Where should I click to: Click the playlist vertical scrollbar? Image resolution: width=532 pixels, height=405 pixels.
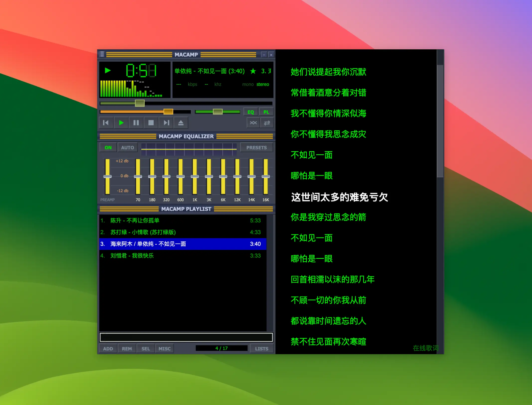point(270,273)
